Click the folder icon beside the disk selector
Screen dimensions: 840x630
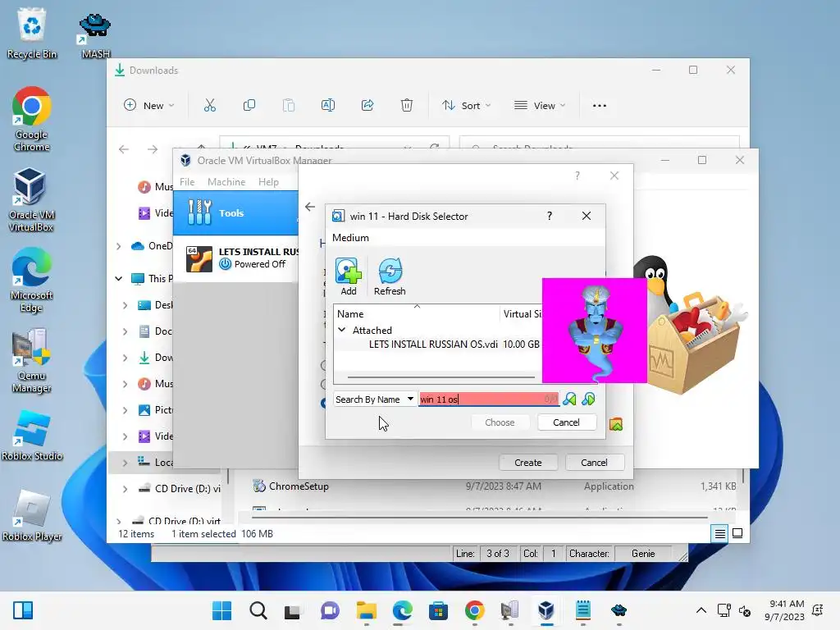(x=616, y=424)
